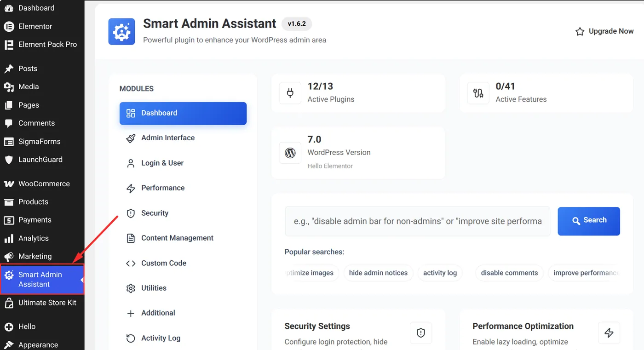Viewport: 644px width, 350px height.
Task: Click the Elementor sidebar icon
Action: 9,26
